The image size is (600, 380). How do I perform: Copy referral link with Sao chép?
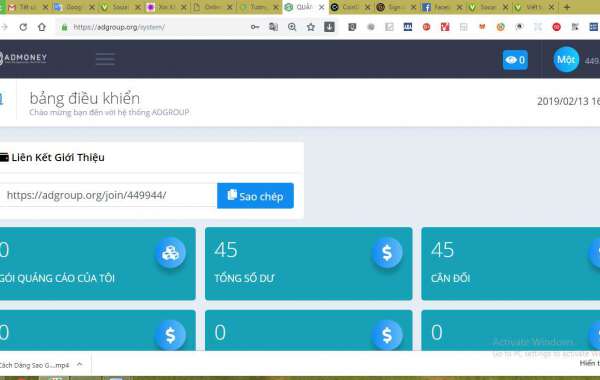(255, 196)
